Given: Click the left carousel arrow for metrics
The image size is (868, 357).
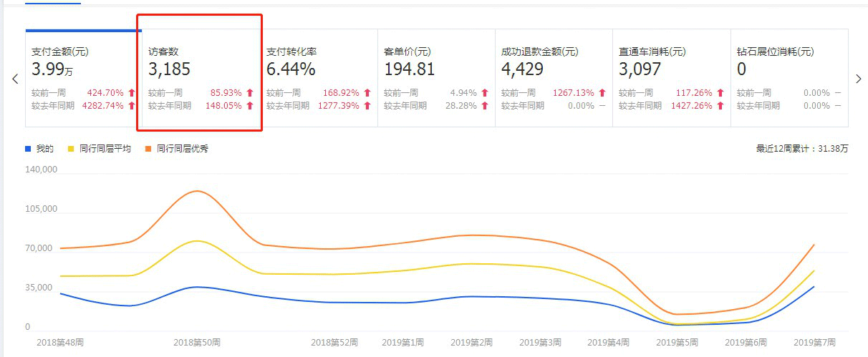Looking at the screenshot, I should 15,79.
